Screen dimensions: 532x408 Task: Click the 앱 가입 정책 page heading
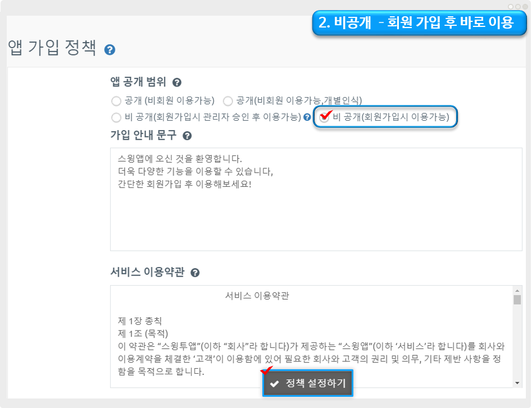pyautogui.click(x=52, y=48)
